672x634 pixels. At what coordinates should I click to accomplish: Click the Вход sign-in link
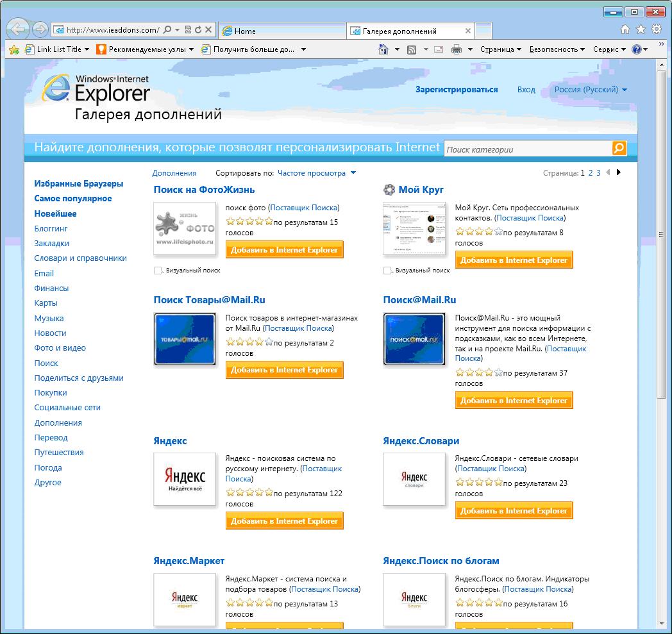526,90
